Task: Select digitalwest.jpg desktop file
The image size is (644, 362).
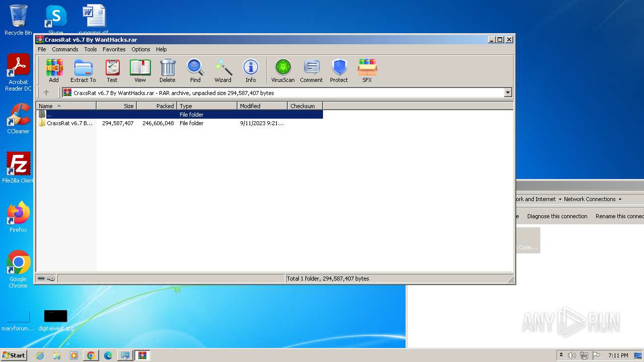Action: coord(56,320)
